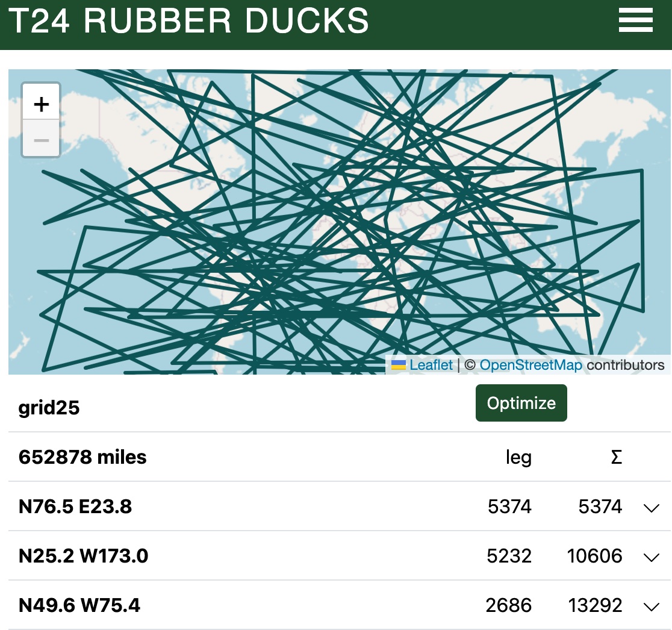Image resolution: width=672 pixels, height=630 pixels.
Task: Select the N76.5 E23.8 waypoint label
Action: point(75,507)
